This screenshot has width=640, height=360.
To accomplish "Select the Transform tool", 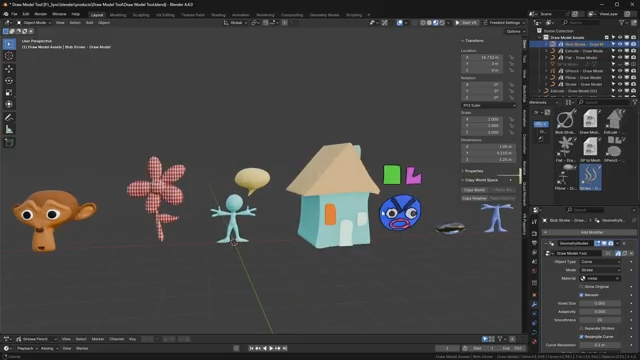I will click(9, 104).
